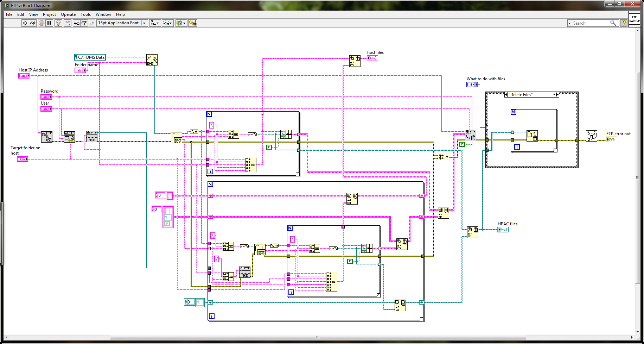
Task: Click previous case arrow on case structure
Action: 506,95
